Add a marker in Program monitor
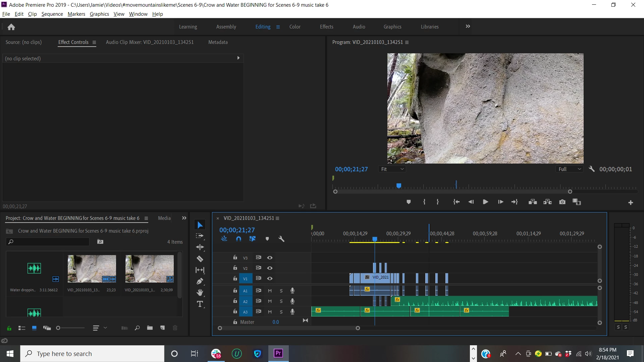Screen dimensions: 644x362 click(x=409, y=202)
